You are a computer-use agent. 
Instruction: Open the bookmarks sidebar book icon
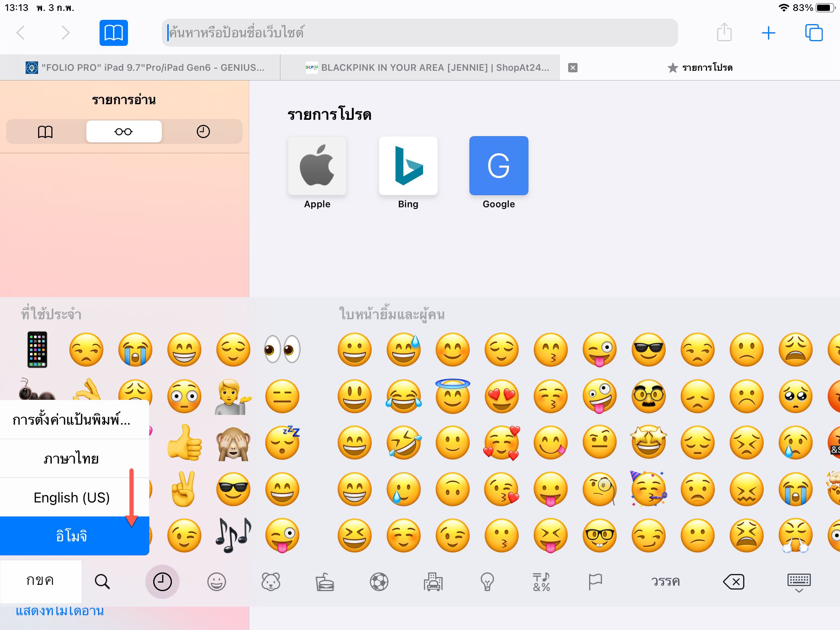tap(114, 33)
